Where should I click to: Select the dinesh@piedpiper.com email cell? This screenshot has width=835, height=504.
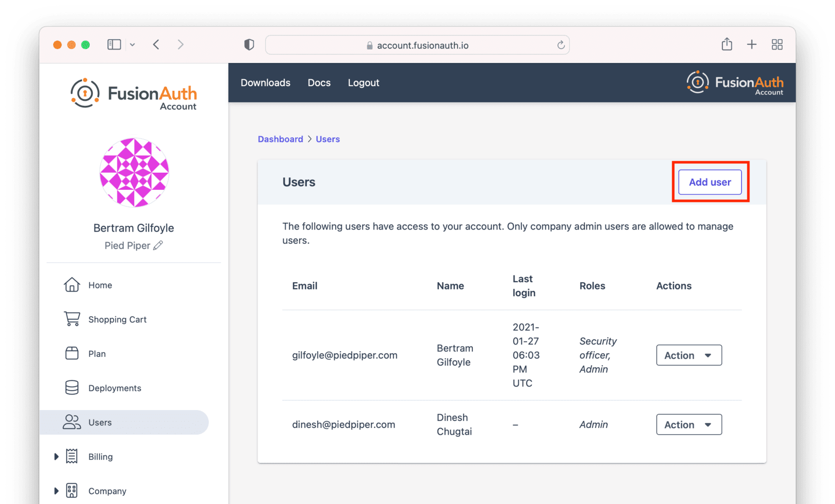click(x=343, y=425)
